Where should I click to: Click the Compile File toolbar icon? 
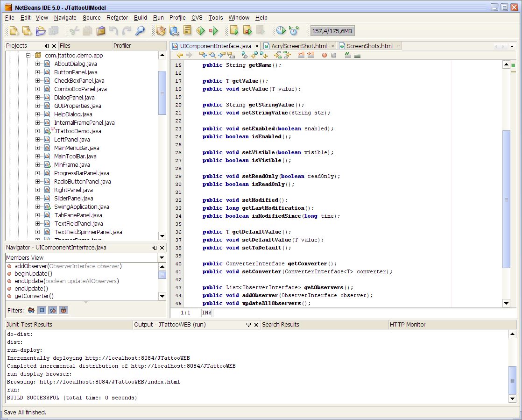[x=187, y=30]
